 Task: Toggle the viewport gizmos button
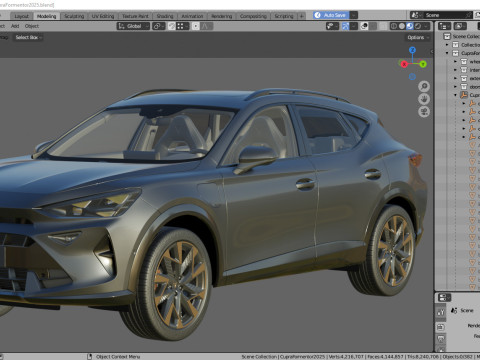pyautogui.click(x=345, y=26)
